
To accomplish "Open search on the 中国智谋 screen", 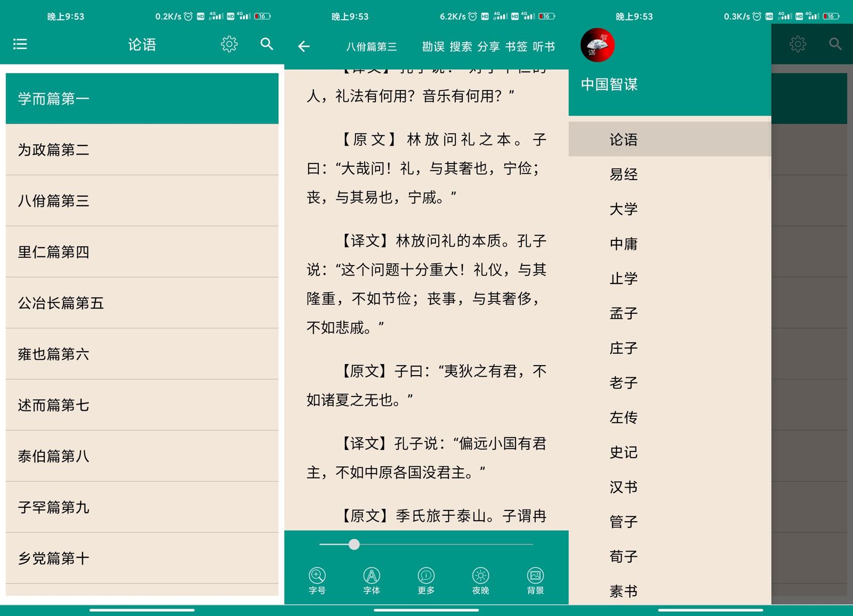I will 834,43.
